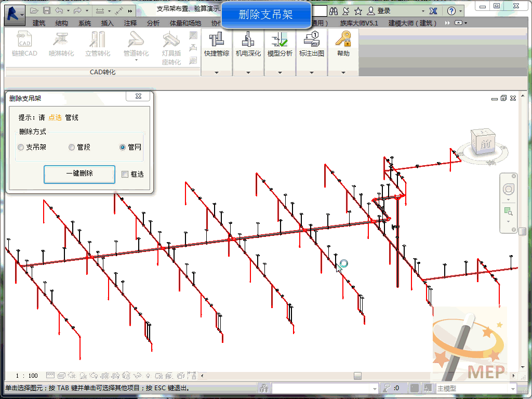Image resolution: width=532 pixels, height=399 pixels.
Task: Click the detail level icon in view control bar
Action: [x=50, y=375]
